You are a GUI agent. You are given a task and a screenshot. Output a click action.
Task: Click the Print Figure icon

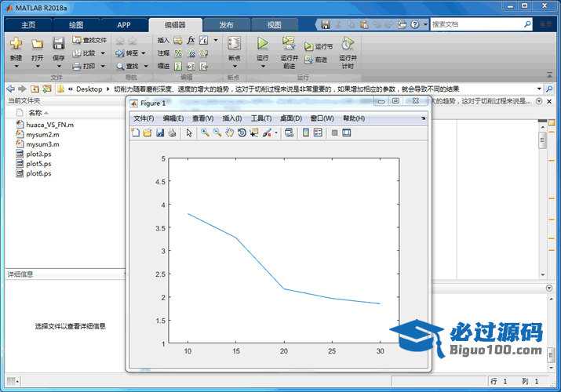pyautogui.click(x=171, y=133)
